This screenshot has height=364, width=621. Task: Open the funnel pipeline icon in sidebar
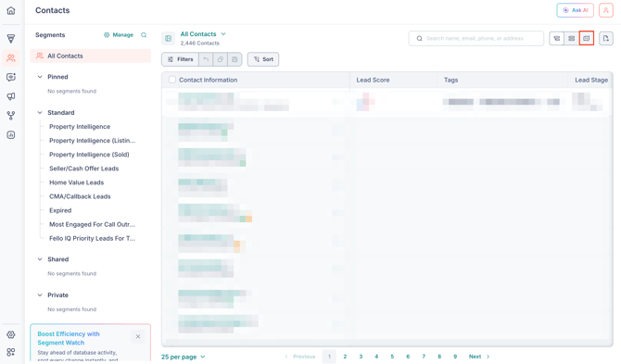tap(11, 38)
